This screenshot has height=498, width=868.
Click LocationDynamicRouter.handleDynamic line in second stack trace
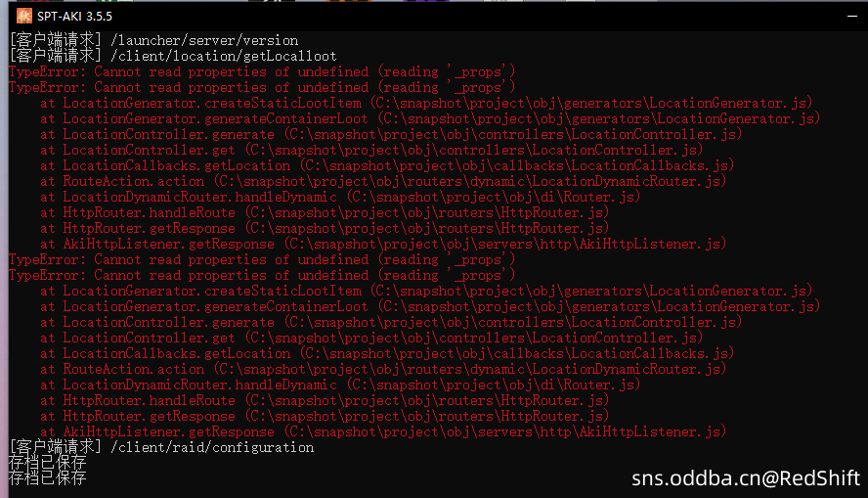pyautogui.click(x=340, y=385)
